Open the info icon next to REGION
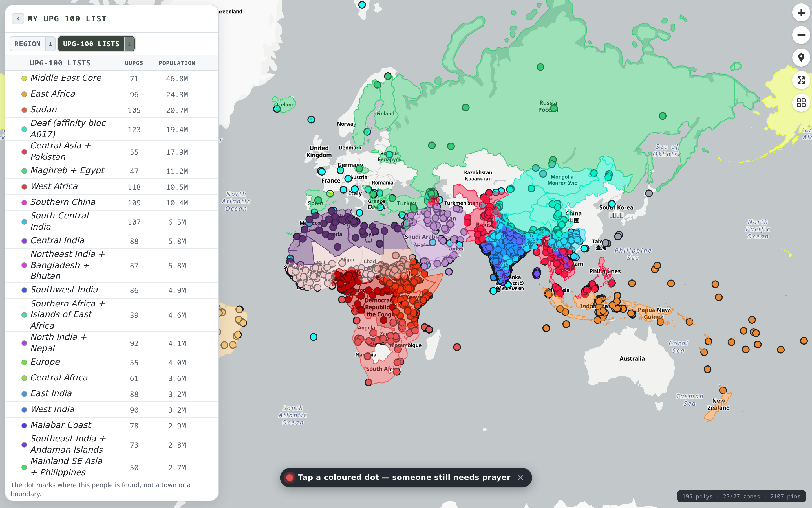This screenshot has height=508, width=812. click(x=50, y=44)
